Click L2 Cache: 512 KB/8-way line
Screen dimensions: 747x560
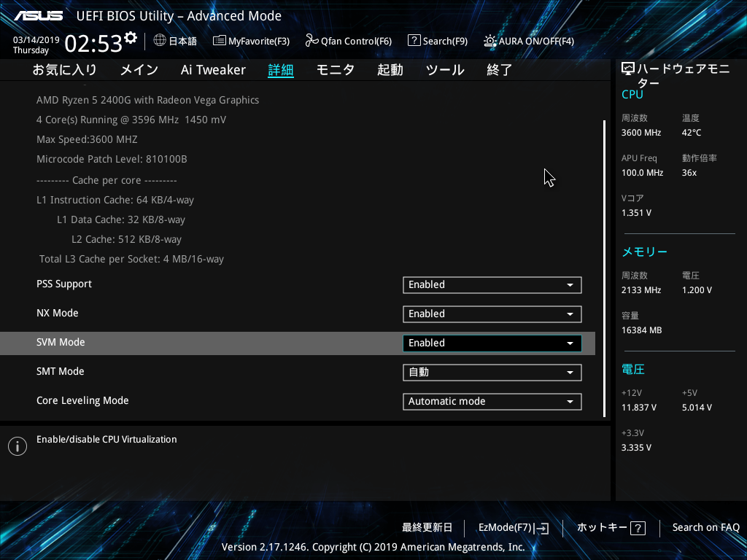coord(127,239)
